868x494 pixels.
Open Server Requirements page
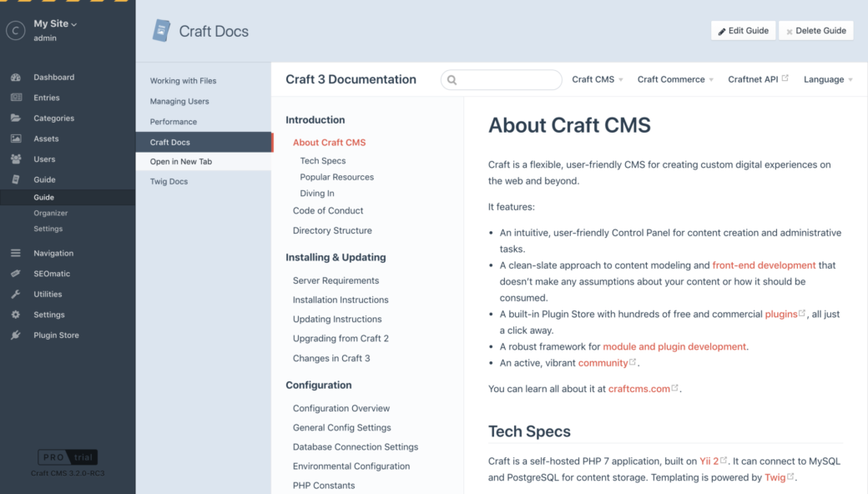[336, 280]
